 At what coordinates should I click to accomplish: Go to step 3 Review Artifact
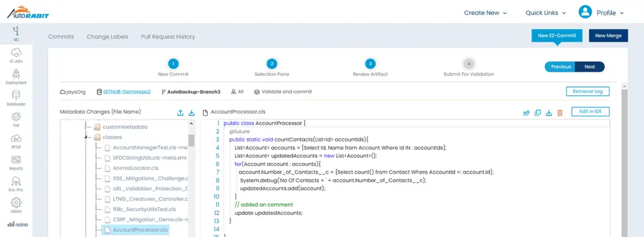pyautogui.click(x=370, y=68)
